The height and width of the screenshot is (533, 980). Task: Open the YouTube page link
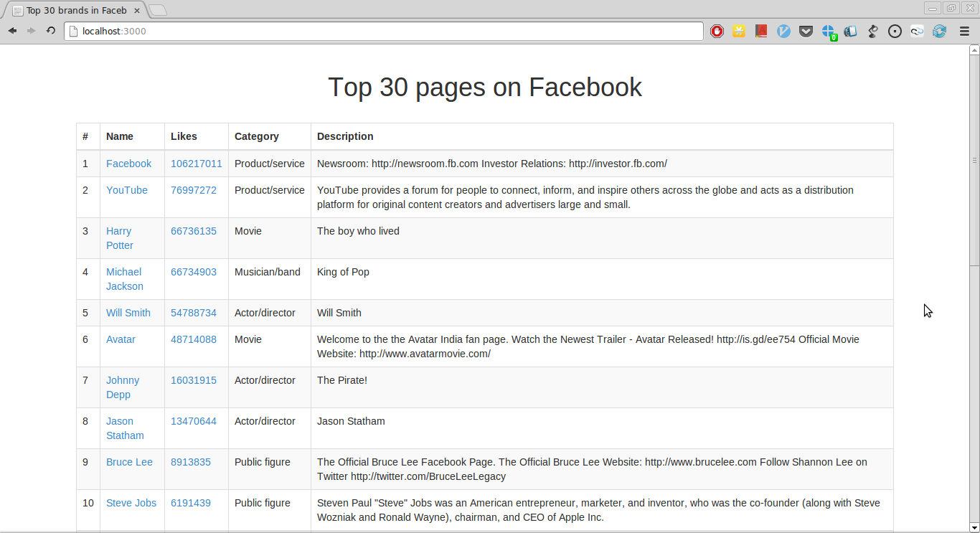click(127, 190)
